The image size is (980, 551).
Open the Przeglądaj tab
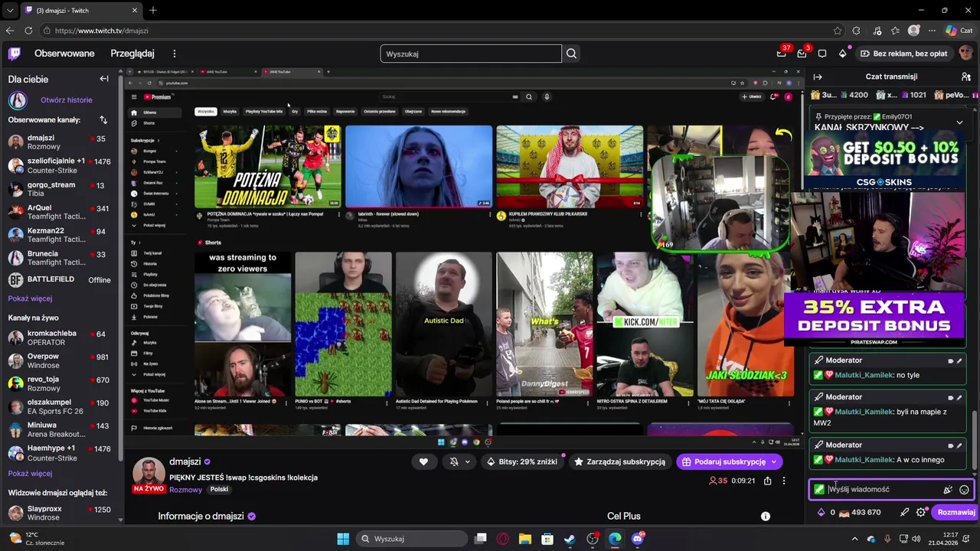coord(132,54)
